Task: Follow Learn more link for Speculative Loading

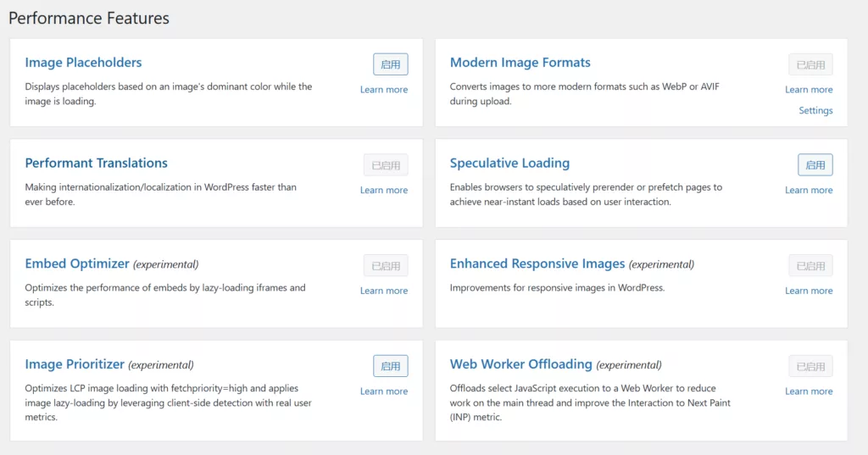Action: pyautogui.click(x=808, y=191)
